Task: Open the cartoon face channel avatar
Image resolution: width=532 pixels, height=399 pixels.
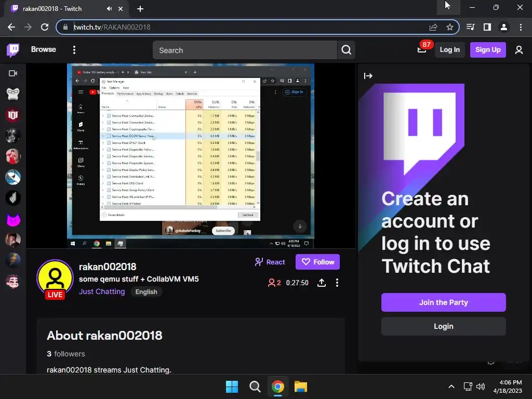Action: (x=13, y=282)
